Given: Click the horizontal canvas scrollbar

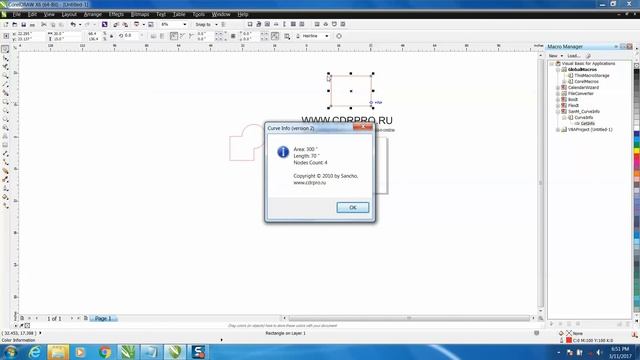Looking at the screenshot, I should click(409, 318).
